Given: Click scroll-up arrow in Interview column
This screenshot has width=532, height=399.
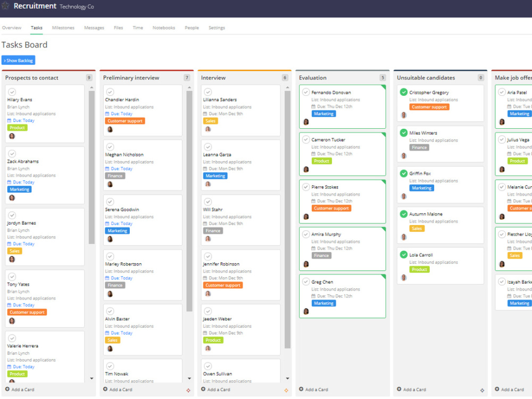Looking at the screenshot, I should click(287, 88).
